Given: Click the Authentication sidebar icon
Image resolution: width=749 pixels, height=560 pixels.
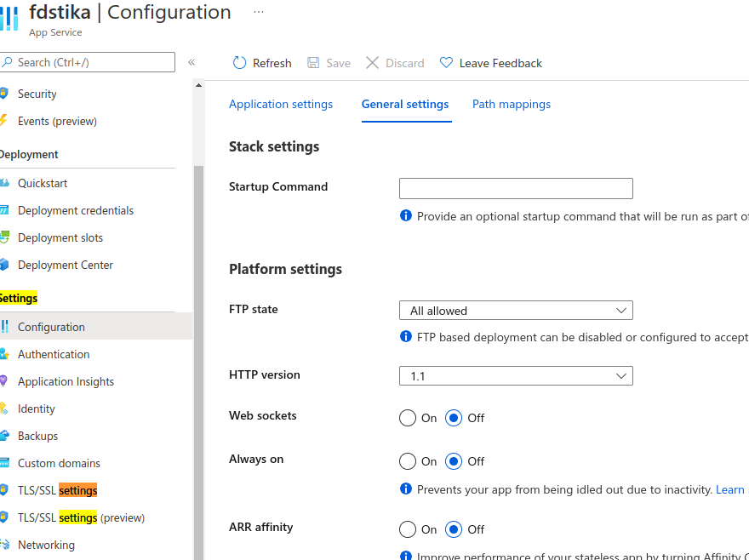Looking at the screenshot, I should (x=4, y=354).
